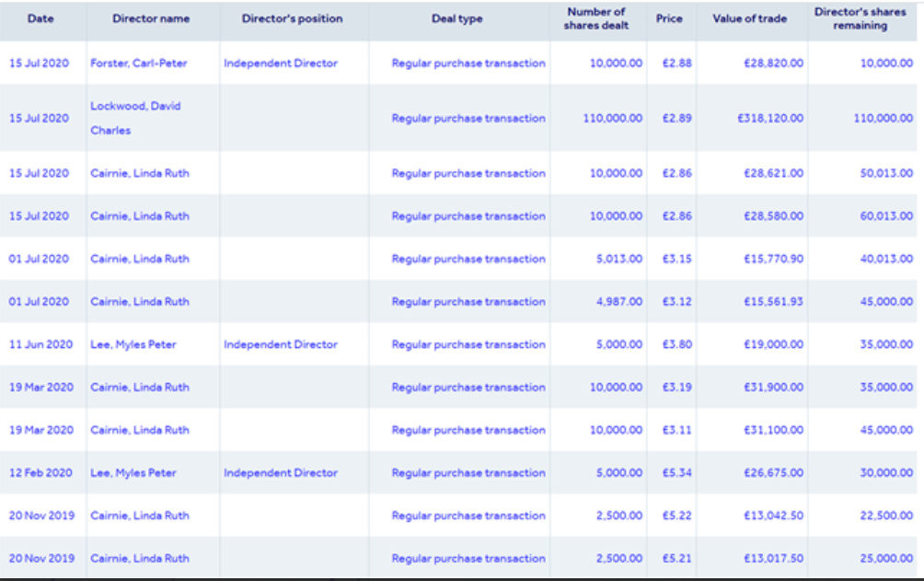The image size is (924, 581).
Task: Click the Deal type column header
Action: (456, 19)
